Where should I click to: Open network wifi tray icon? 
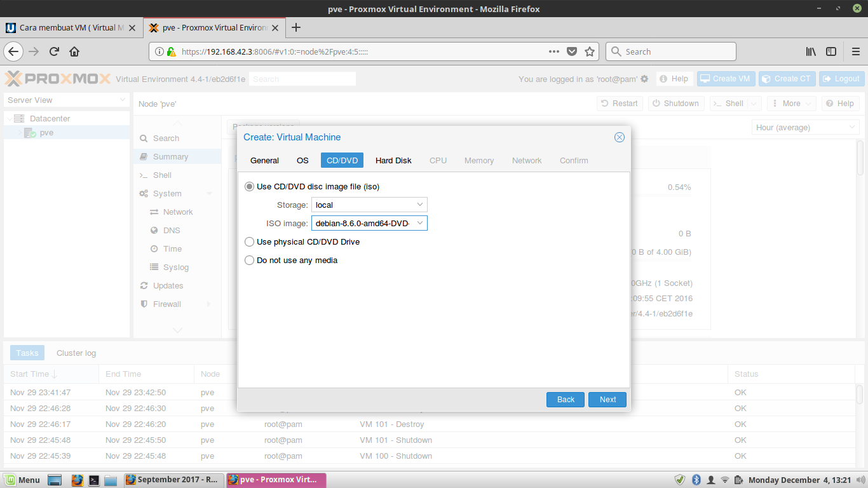point(725,480)
